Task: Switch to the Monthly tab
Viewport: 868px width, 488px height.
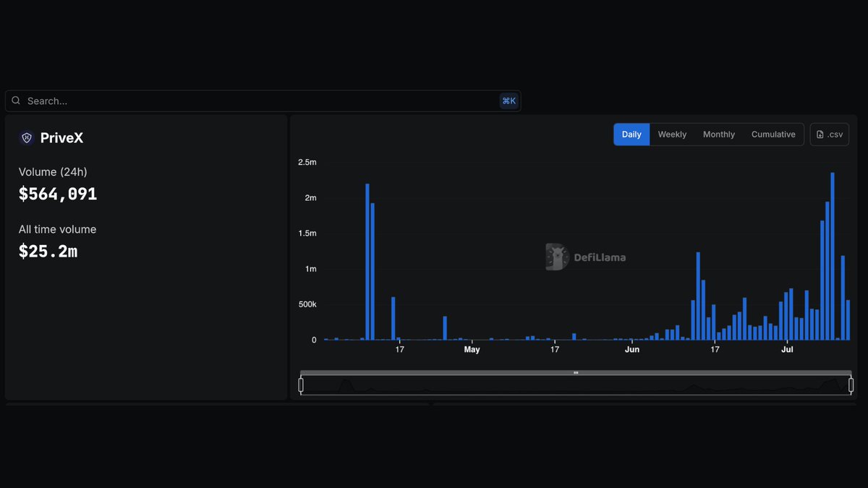Action: point(719,134)
